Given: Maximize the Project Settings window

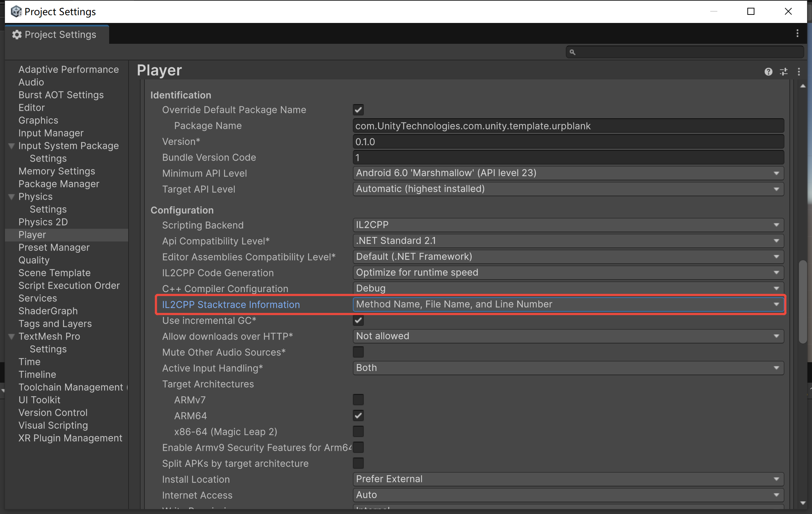Looking at the screenshot, I should [x=751, y=11].
